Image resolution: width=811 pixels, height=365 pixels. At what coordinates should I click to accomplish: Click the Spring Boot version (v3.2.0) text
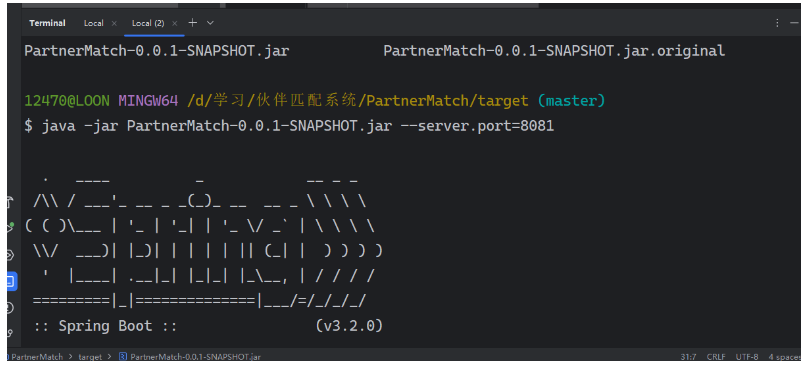[349, 326]
